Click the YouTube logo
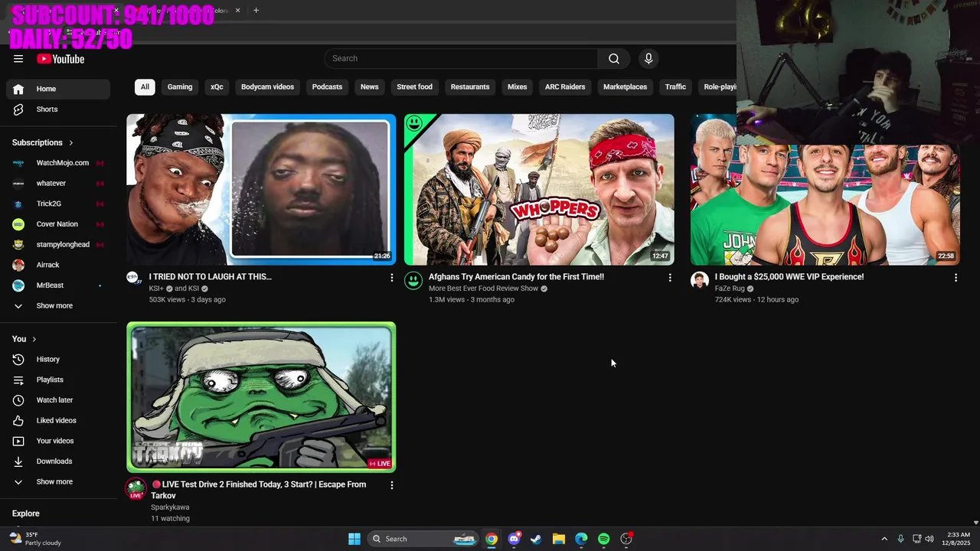 [60, 59]
